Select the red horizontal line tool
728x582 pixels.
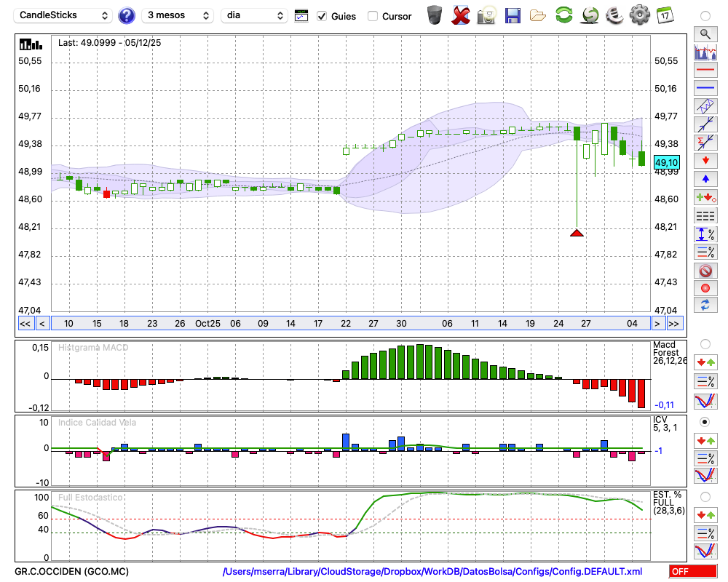click(x=705, y=70)
